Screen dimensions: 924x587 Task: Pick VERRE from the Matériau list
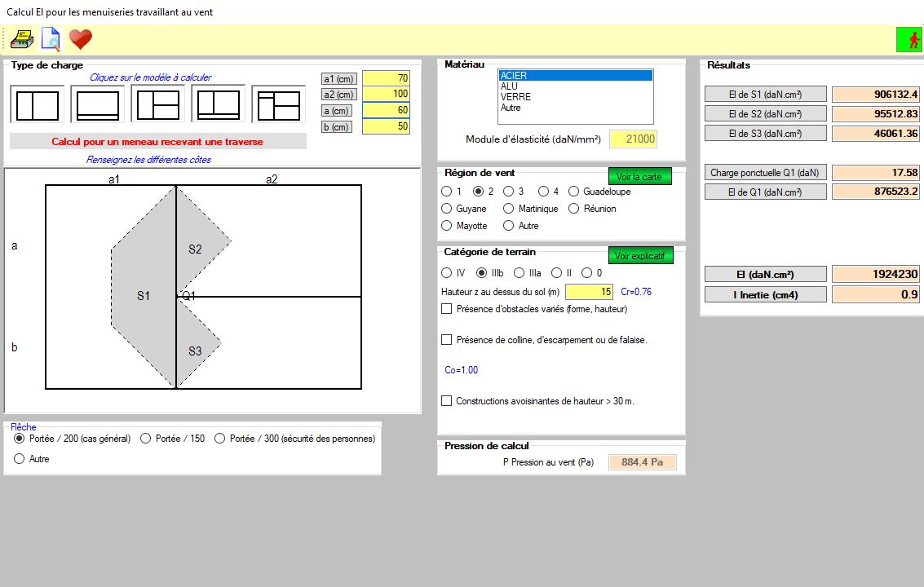(x=515, y=97)
